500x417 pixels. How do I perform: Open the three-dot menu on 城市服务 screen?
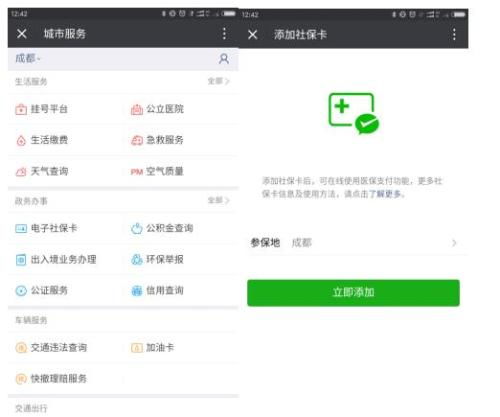point(224,34)
